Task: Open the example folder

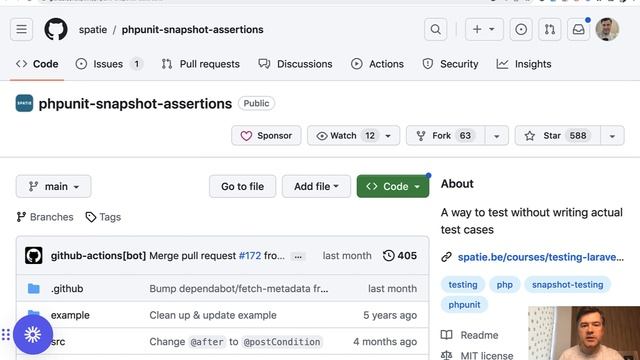Action: pyautogui.click(x=70, y=315)
